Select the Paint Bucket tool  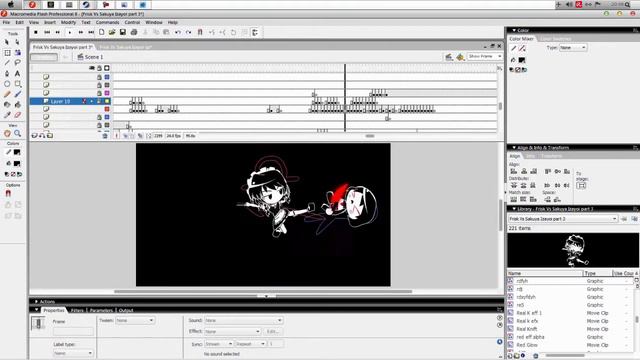click(x=18, y=104)
